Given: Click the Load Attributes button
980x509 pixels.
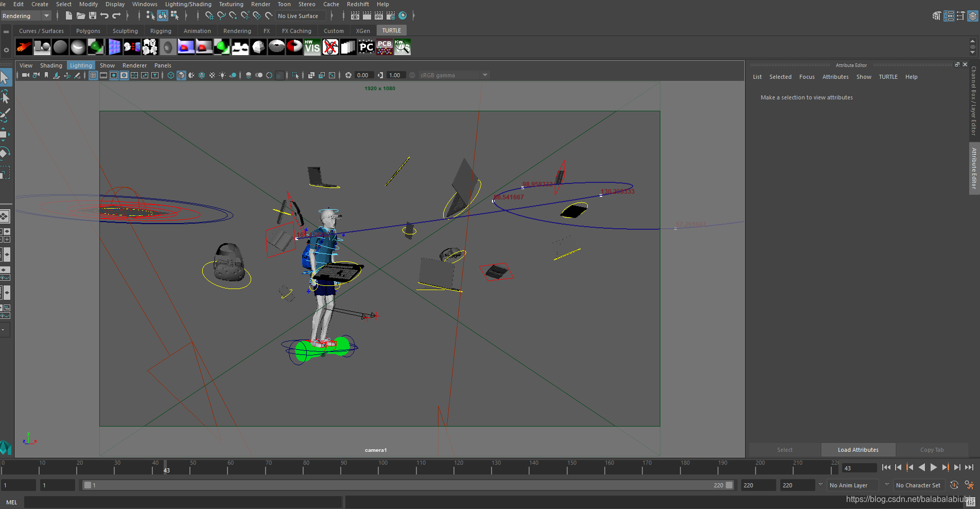Looking at the screenshot, I should [858, 450].
